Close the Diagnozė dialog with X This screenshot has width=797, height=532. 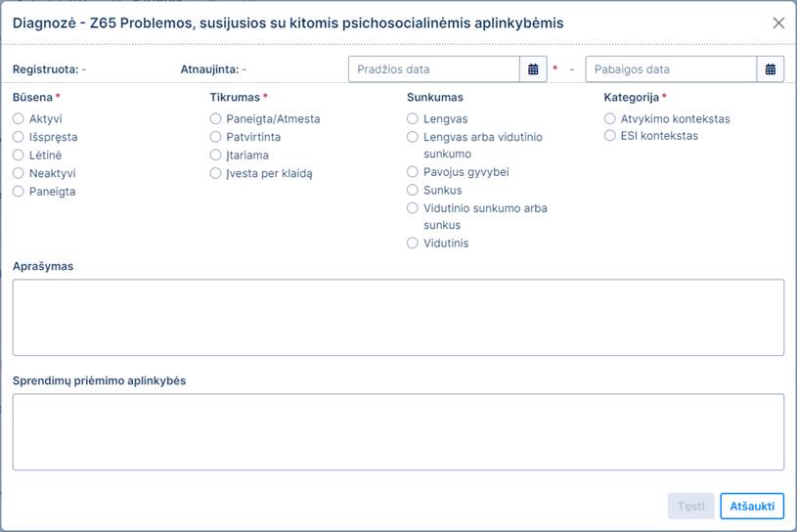778,22
